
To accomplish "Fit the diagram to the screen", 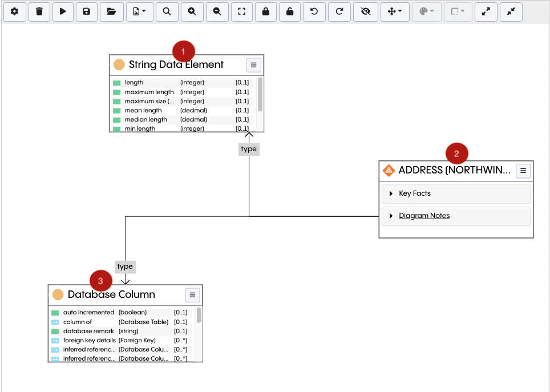I will (x=241, y=11).
